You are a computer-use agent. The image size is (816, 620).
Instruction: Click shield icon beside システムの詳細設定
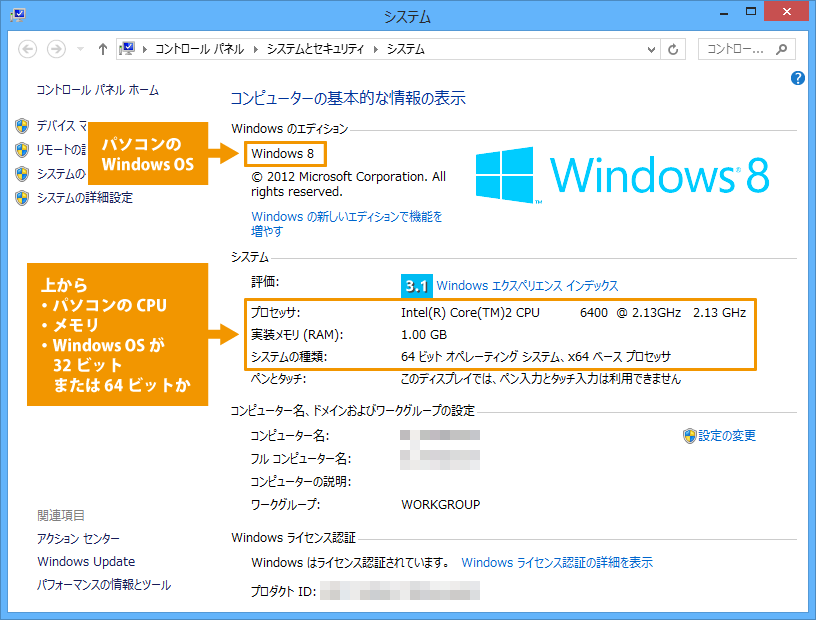22,198
